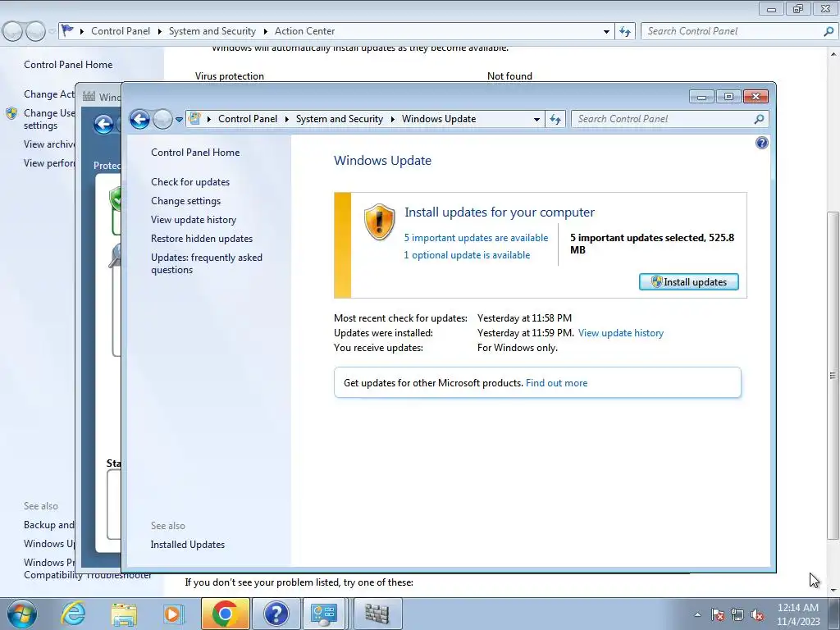Click Back arrow in the middle Windows Firewall window

tap(104, 125)
